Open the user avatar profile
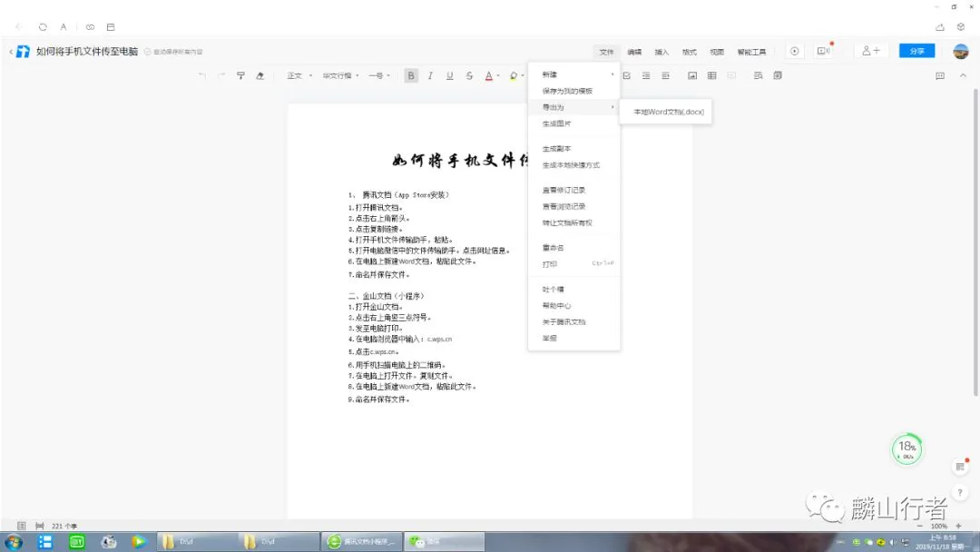This screenshot has width=980, height=552. 961,51
